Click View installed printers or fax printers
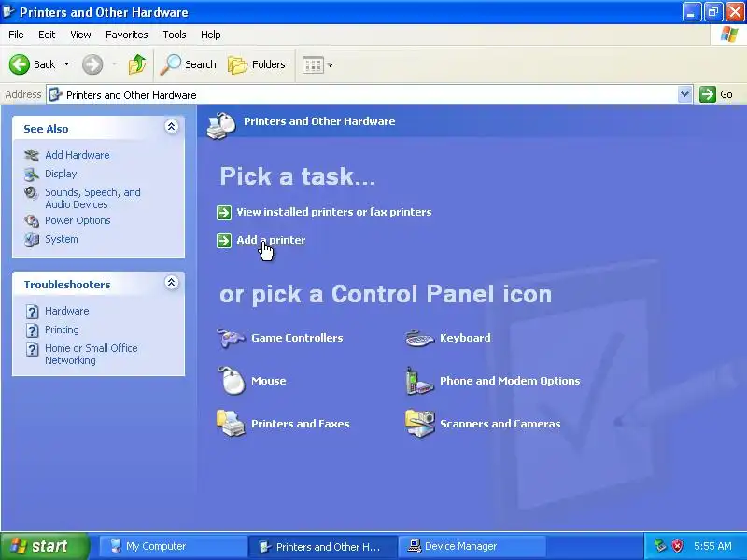 click(334, 212)
